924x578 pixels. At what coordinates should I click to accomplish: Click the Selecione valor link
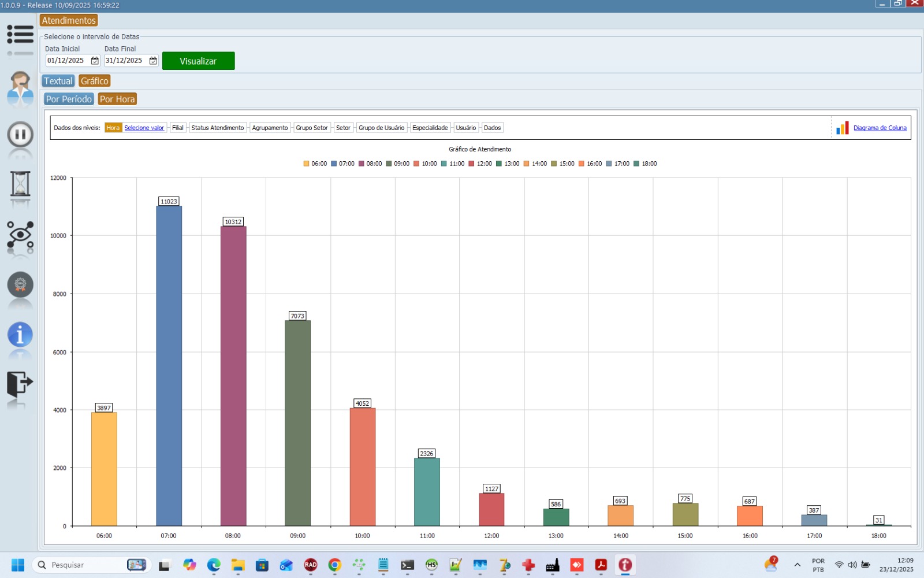(x=144, y=128)
